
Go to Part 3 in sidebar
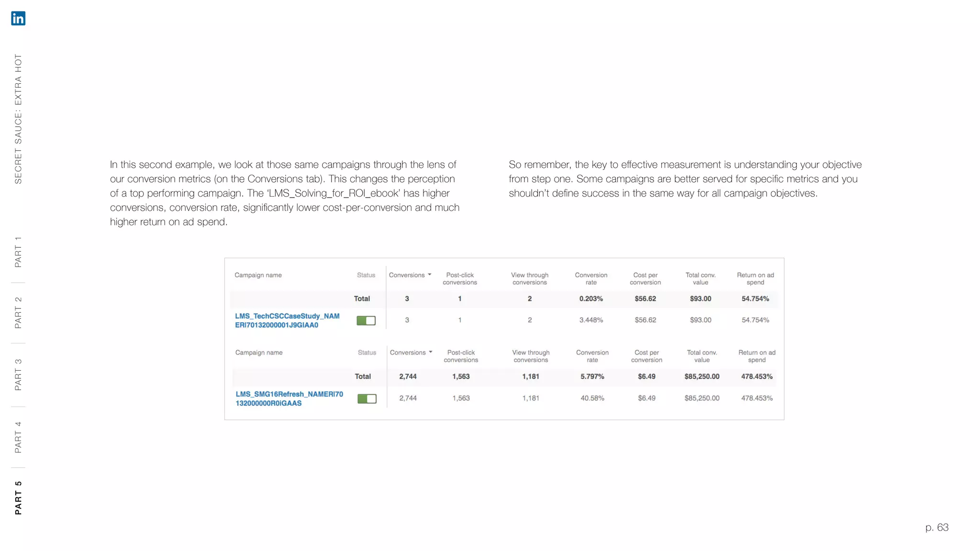(x=18, y=375)
